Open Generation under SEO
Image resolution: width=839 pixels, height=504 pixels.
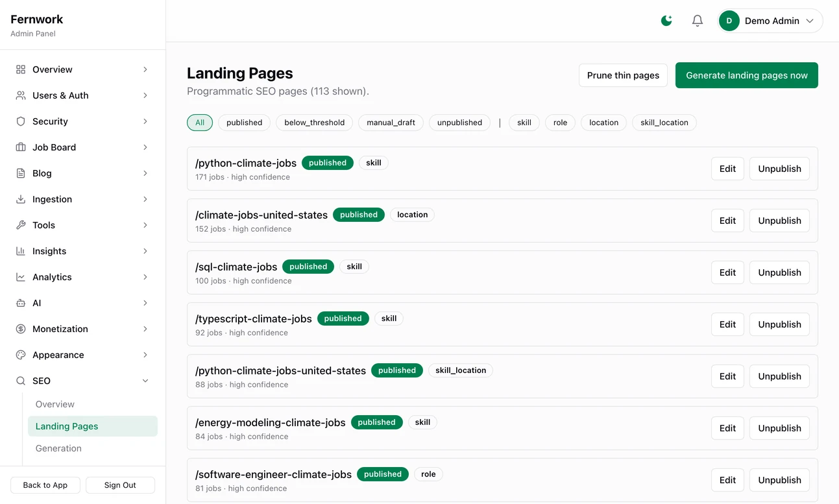93,448
